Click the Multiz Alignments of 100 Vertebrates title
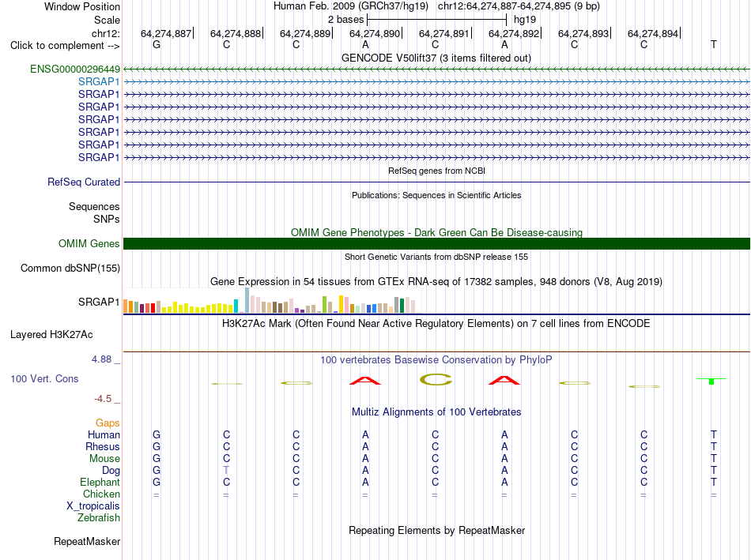The image size is (751, 560). (436, 412)
